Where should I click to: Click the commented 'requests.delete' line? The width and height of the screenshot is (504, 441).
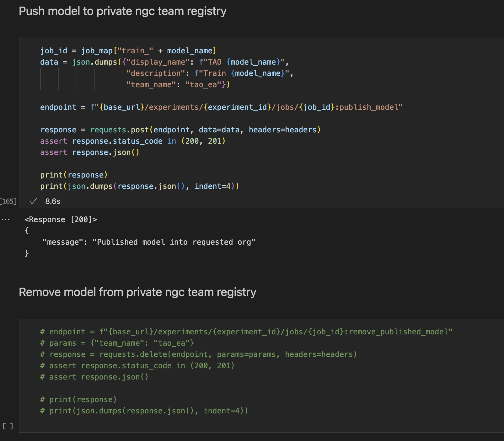(199, 354)
